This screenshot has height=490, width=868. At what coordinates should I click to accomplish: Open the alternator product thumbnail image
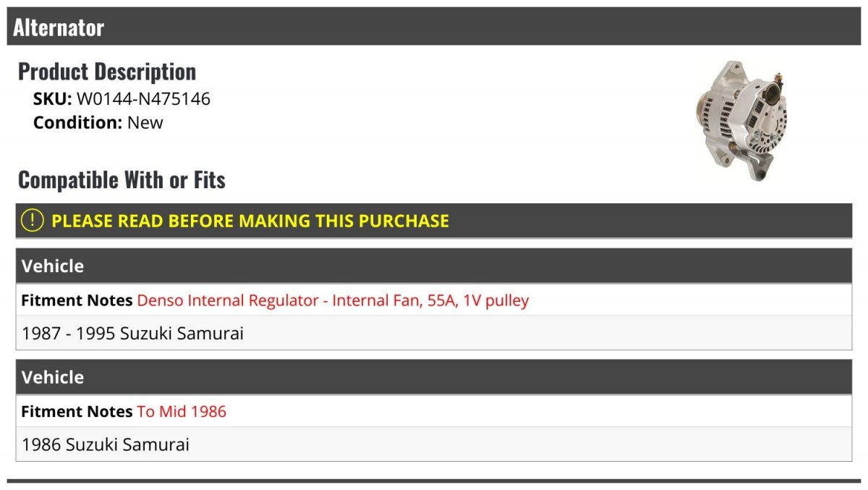pos(741,121)
